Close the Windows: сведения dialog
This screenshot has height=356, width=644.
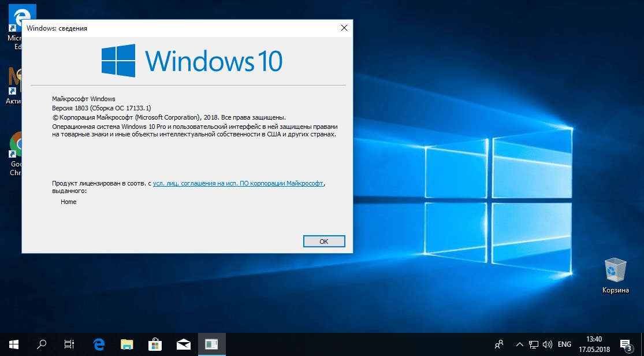coord(344,28)
